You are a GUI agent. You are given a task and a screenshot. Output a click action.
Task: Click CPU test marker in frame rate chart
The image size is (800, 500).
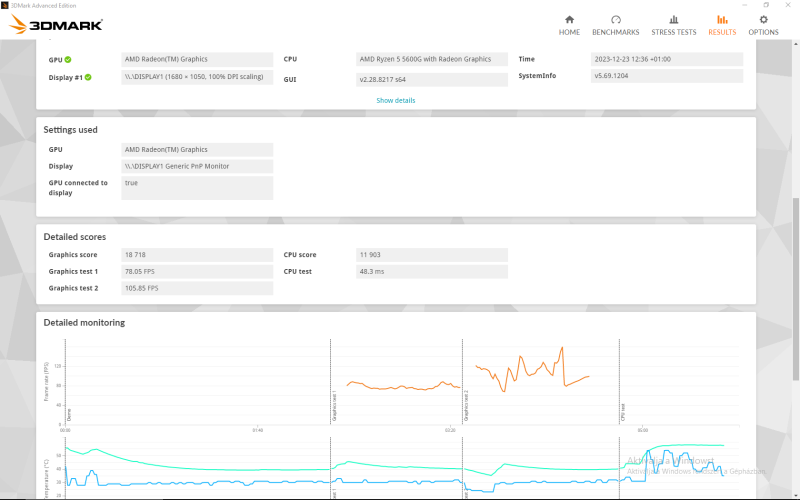(x=623, y=412)
